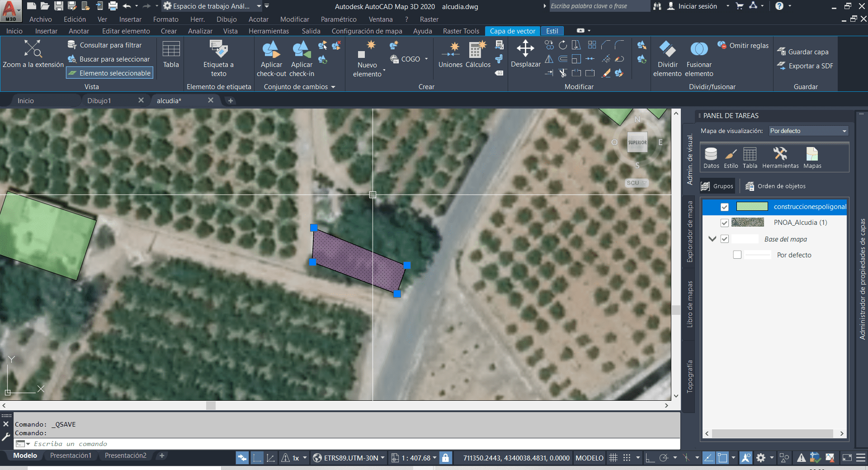Switch to the Capa de vector ribbon tab
Image resolution: width=868 pixels, height=470 pixels.
[x=512, y=31]
